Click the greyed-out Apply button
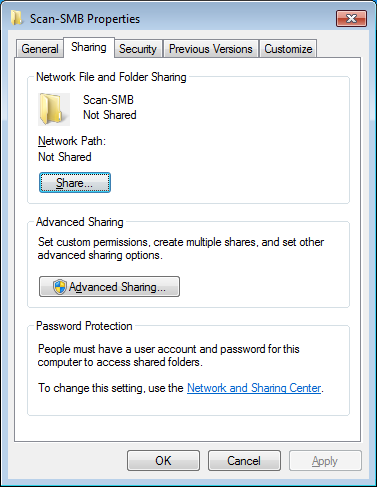Screen dimensions: 377x487 325,461
